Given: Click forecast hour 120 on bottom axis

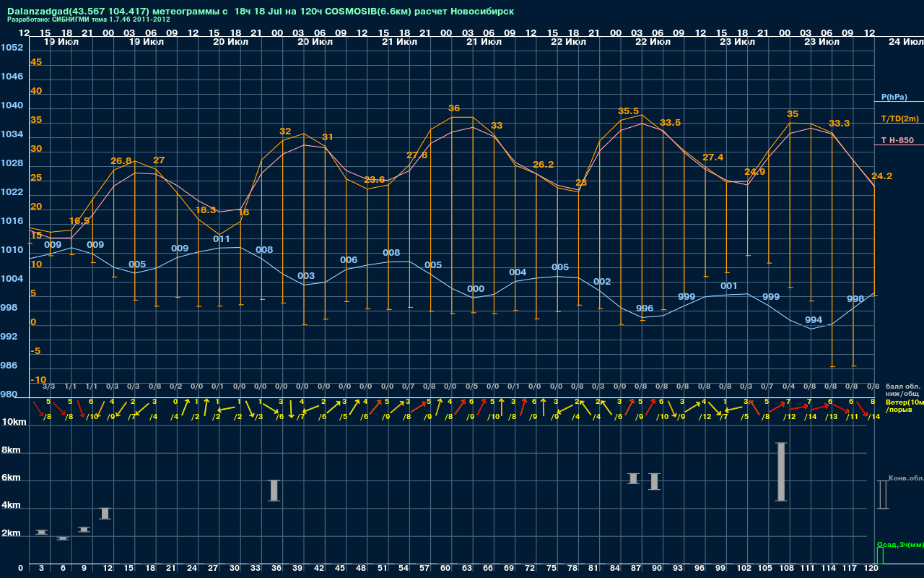Looking at the screenshot, I should coord(871,569).
